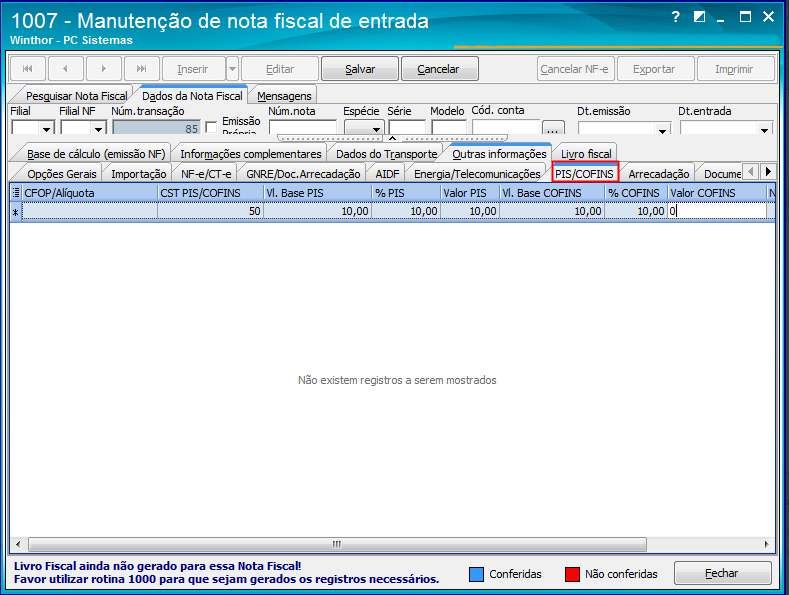Open Cód. conta lookup ellipsis button
The height and width of the screenshot is (595, 789).
pos(553,128)
